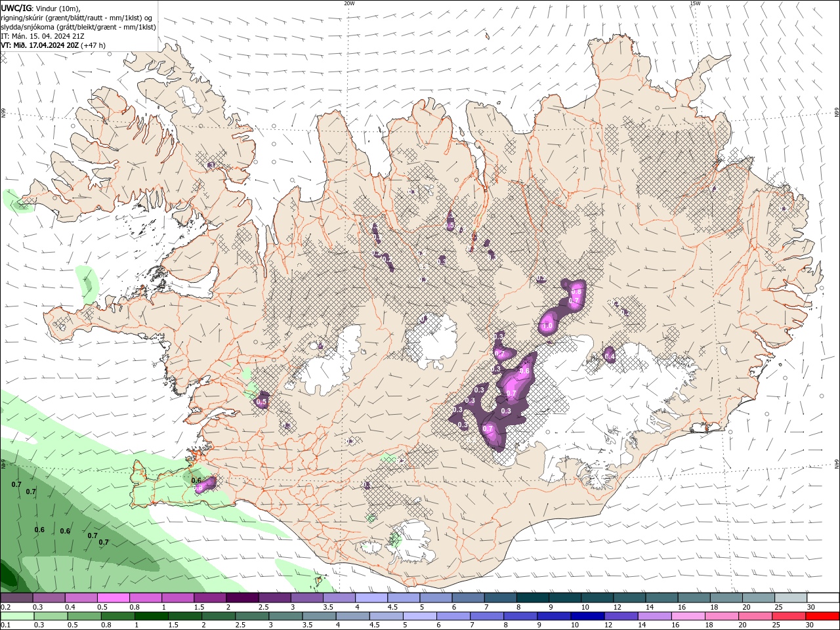
Task: Click the rigning/skúrir legend description line
Action: point(77,18)
